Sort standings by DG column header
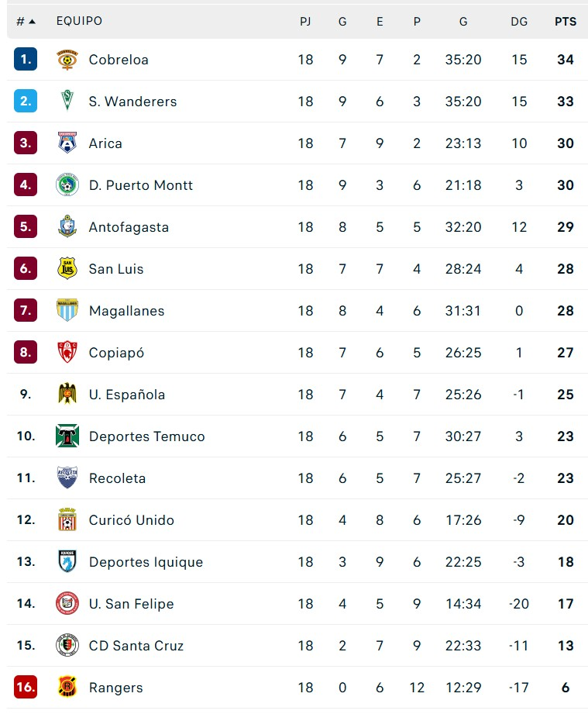Screen dimensions: 588x714 coord(519,22)
